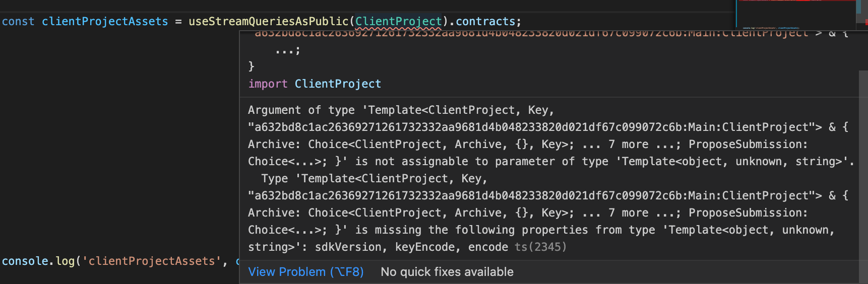Click the equals sign in the assignment
Viewport: 868px width, 284px height.
point(178,22)
